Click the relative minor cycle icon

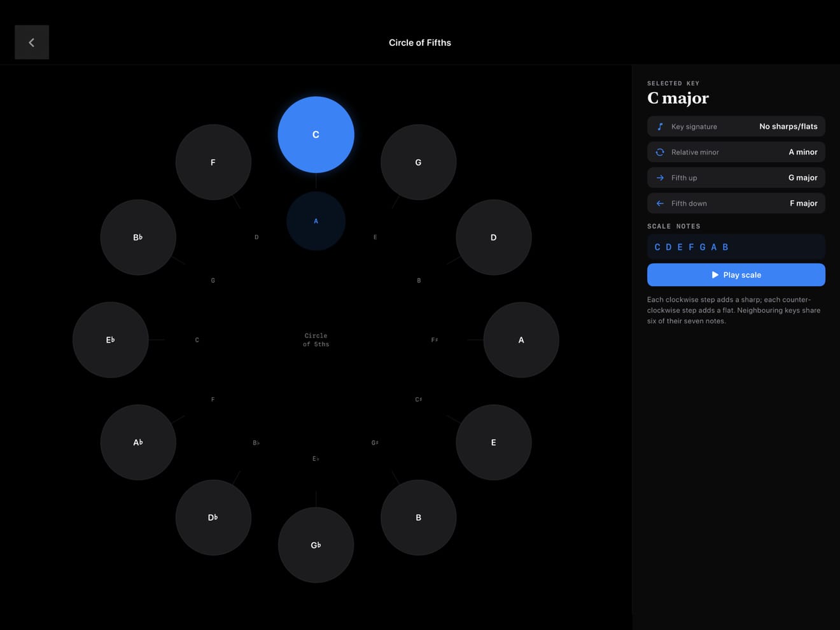660,152
